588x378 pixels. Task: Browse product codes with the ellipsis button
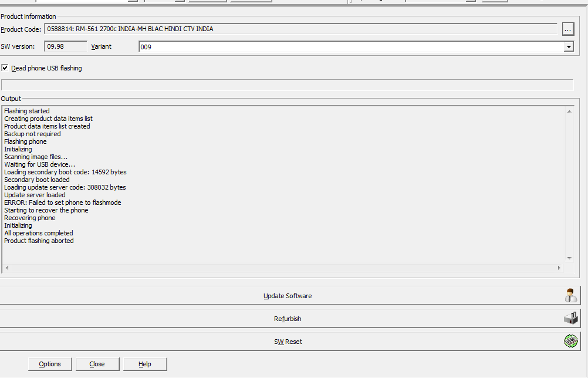567,29
